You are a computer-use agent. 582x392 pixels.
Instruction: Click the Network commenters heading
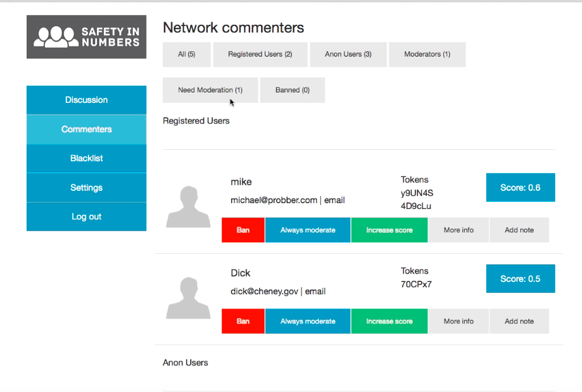234,28
